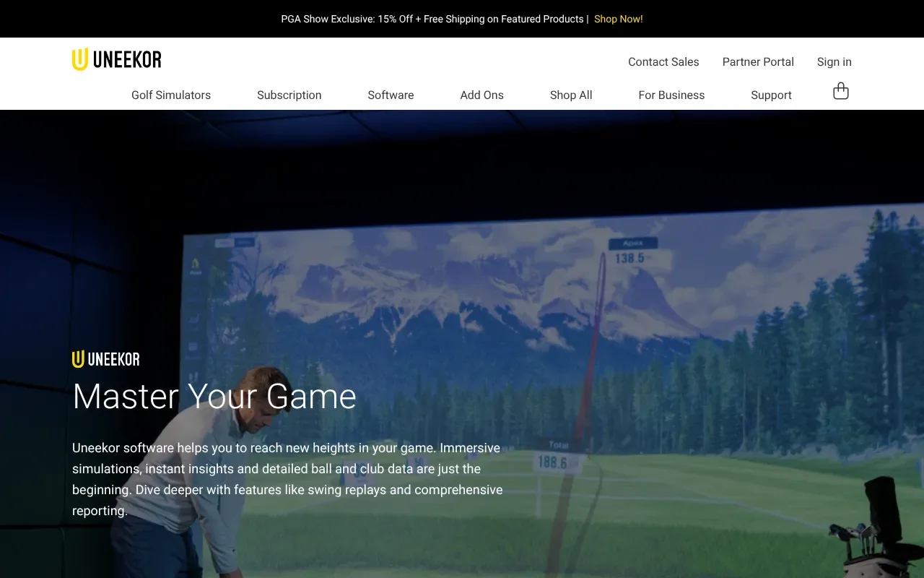Click the Master Your Game heading
This screenshot has height=578, width=924.
pyautogui.click(x=214, y=396)
